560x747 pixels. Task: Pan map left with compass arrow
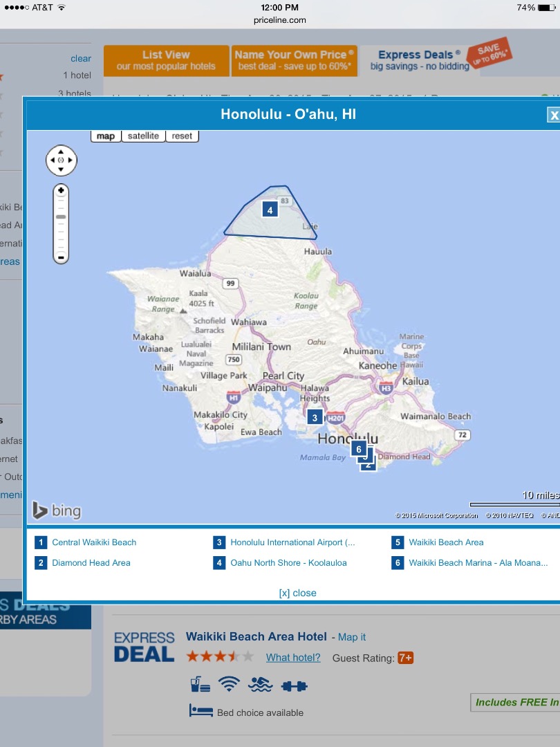click(52, 160)
